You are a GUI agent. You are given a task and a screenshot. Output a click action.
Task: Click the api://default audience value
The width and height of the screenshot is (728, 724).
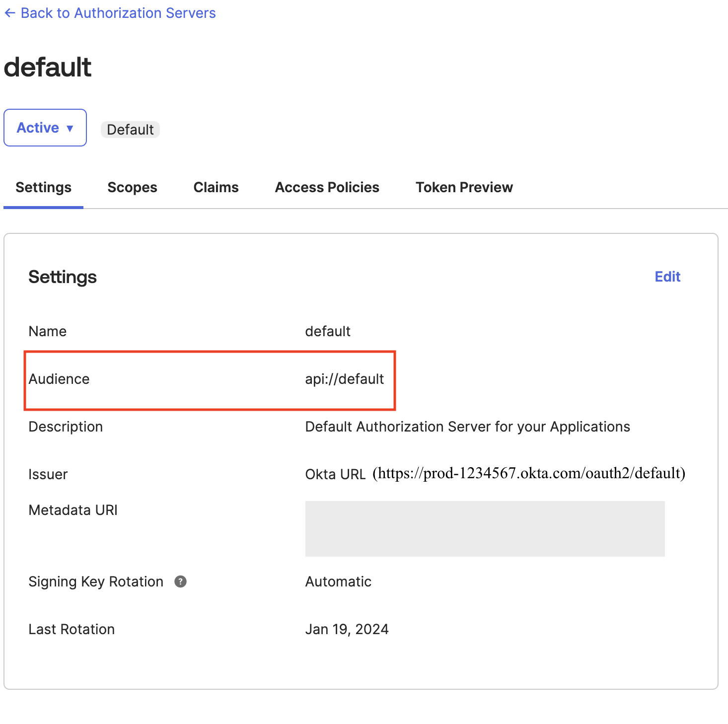(345, 379)
